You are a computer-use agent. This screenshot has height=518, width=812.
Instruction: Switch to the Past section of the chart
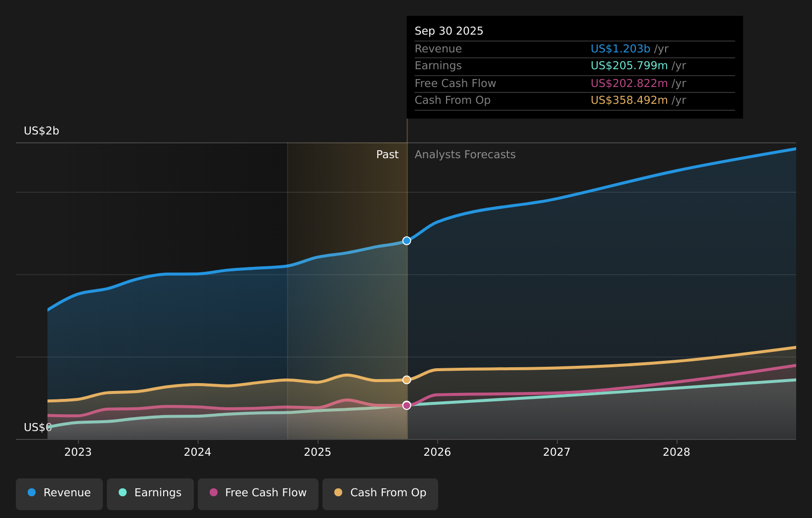coord(387,154)
